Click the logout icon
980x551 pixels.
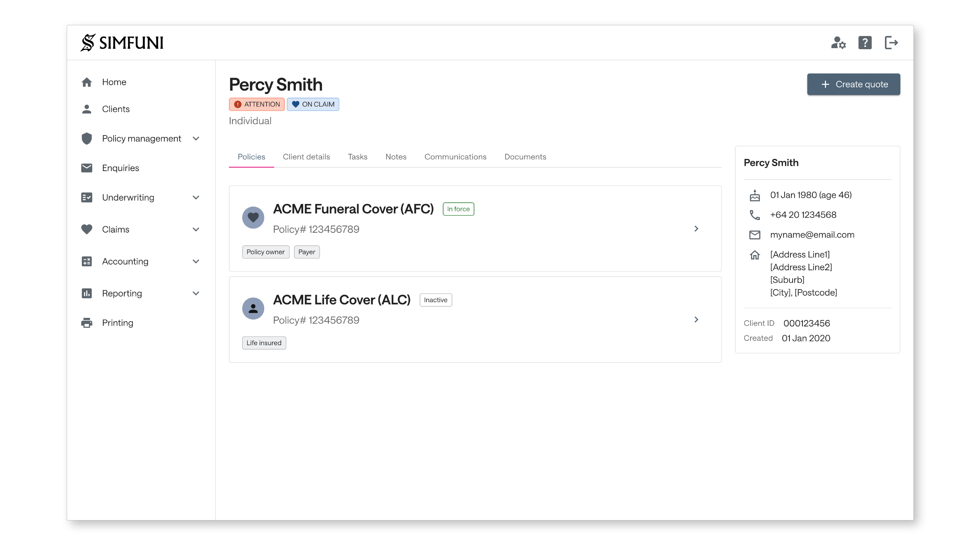[x=891, y=43]
